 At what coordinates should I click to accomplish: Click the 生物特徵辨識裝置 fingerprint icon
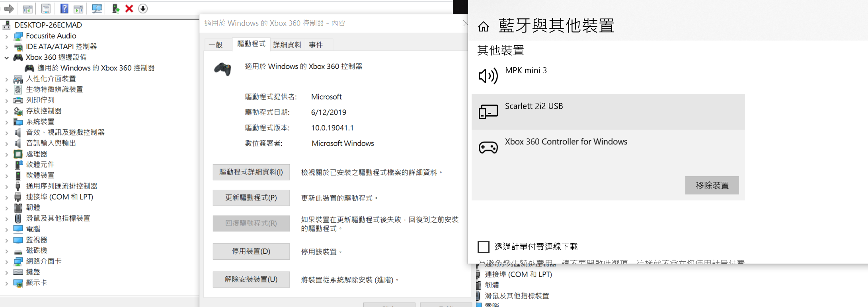click(18, 89)
